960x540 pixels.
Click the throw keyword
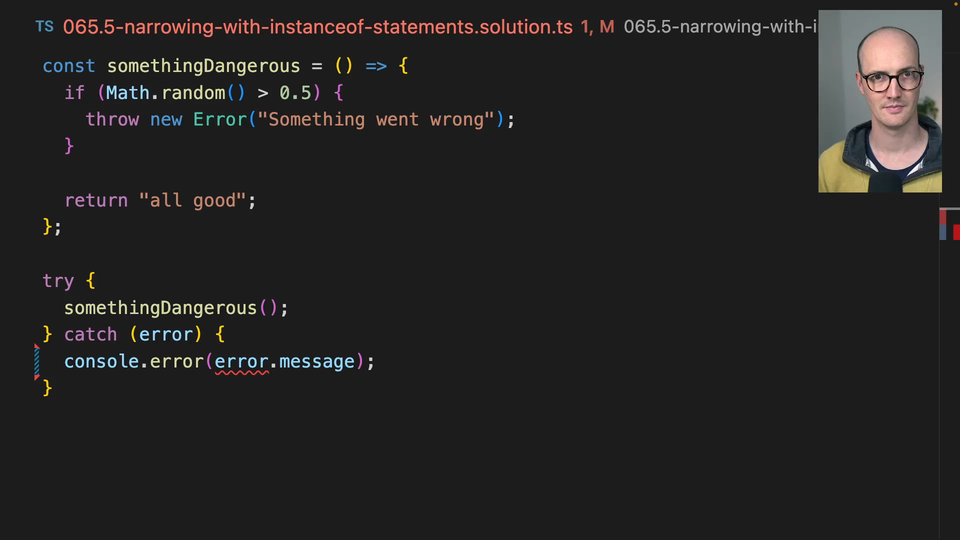(112, 120)
